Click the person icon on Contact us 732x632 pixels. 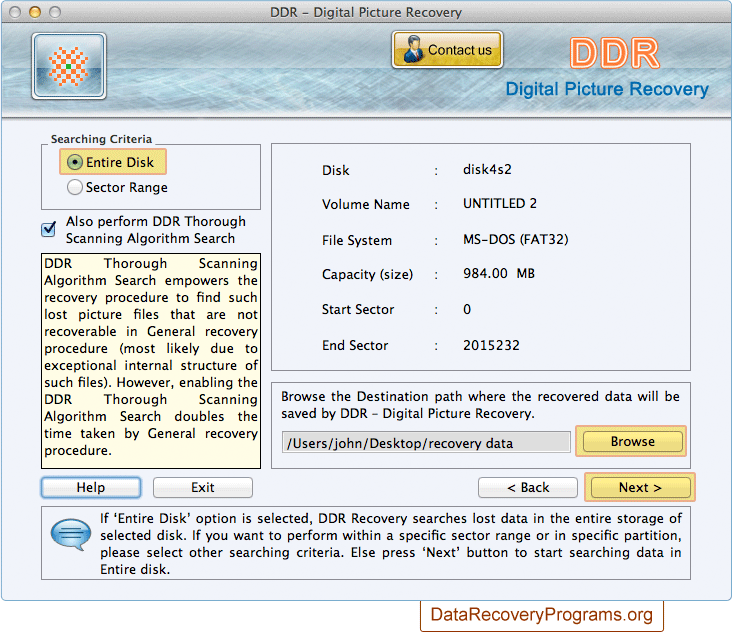pyautogui.click(x=410, y=49)
